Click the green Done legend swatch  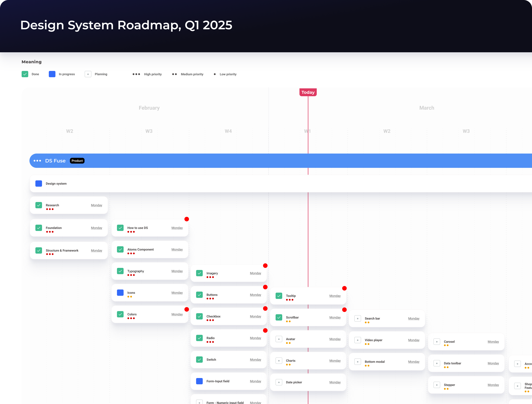pyautogui.click(x=25, y=74)
